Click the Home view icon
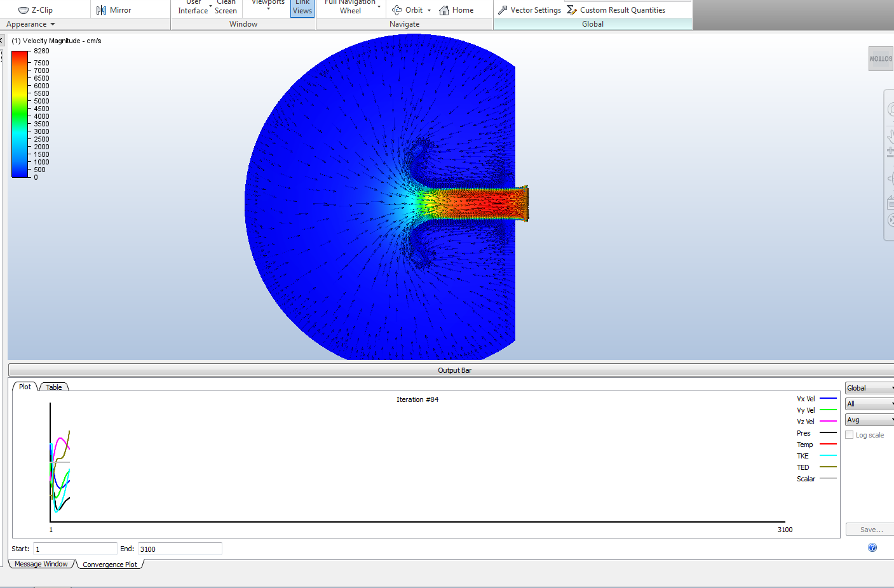This screenshot has width=894, height=588. pos(456,10)
